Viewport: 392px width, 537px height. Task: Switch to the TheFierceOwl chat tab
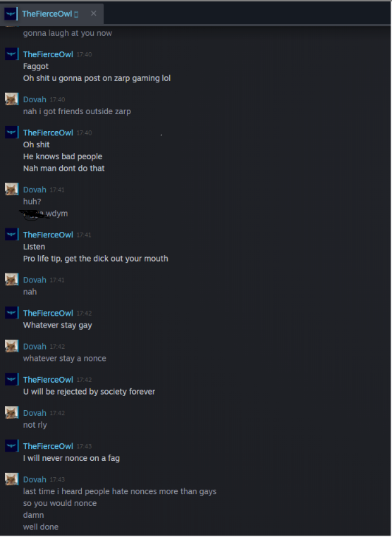[x=51, y=13]
